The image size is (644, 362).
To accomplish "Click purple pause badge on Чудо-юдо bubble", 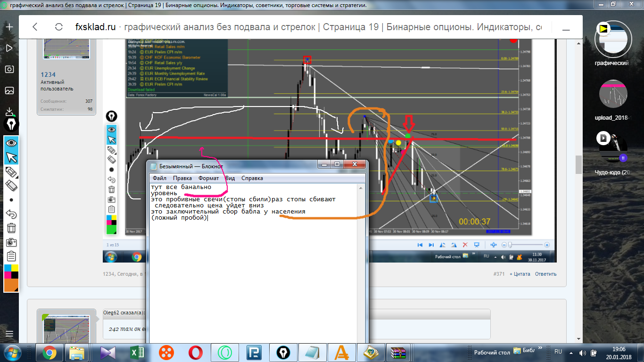I will (x=623, y=158).
